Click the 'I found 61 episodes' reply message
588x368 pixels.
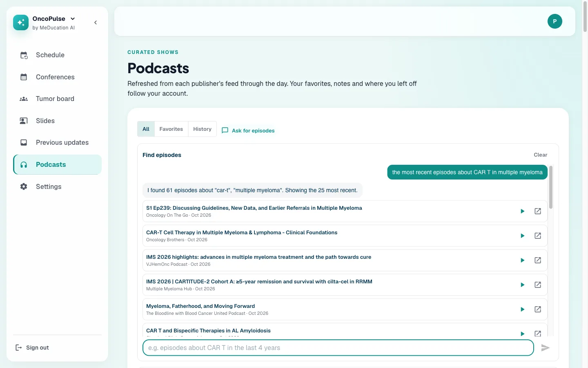coord(252,190)
